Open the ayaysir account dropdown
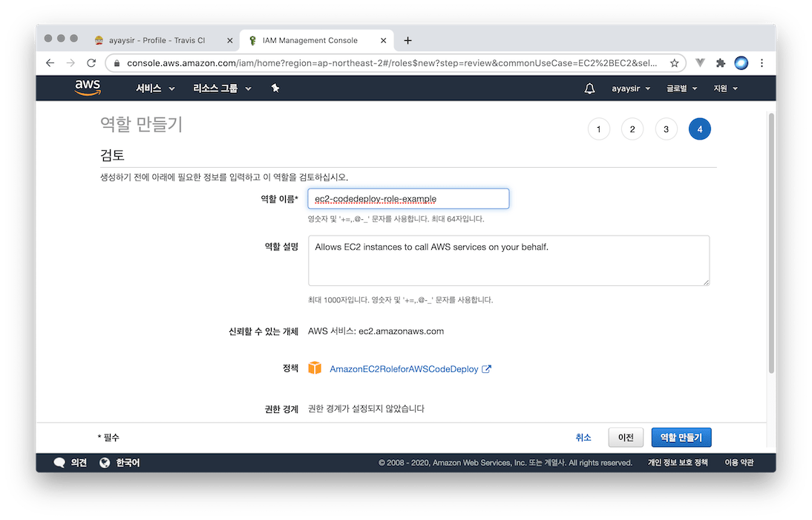 click(631, 88)
